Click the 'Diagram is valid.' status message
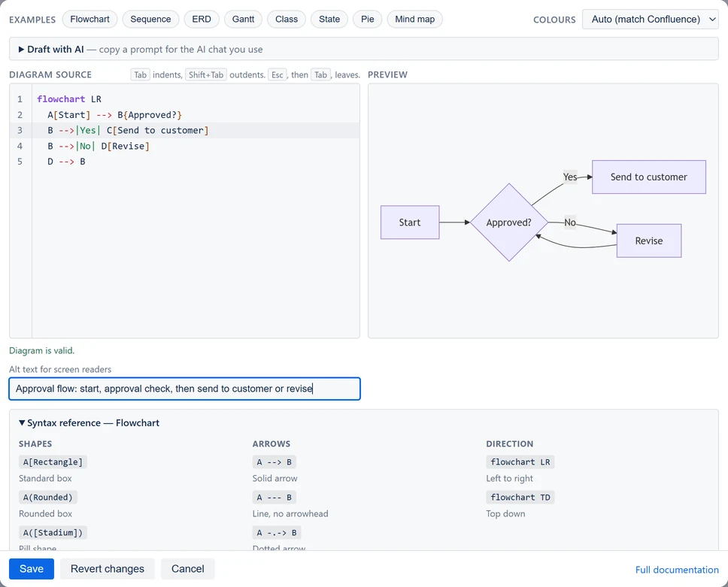 (x=42, y=351)
